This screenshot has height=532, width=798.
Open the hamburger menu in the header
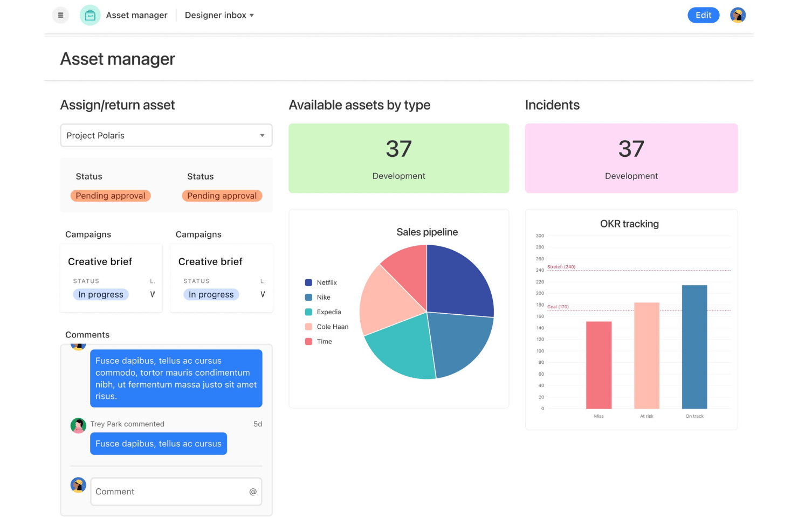point(60,15)
